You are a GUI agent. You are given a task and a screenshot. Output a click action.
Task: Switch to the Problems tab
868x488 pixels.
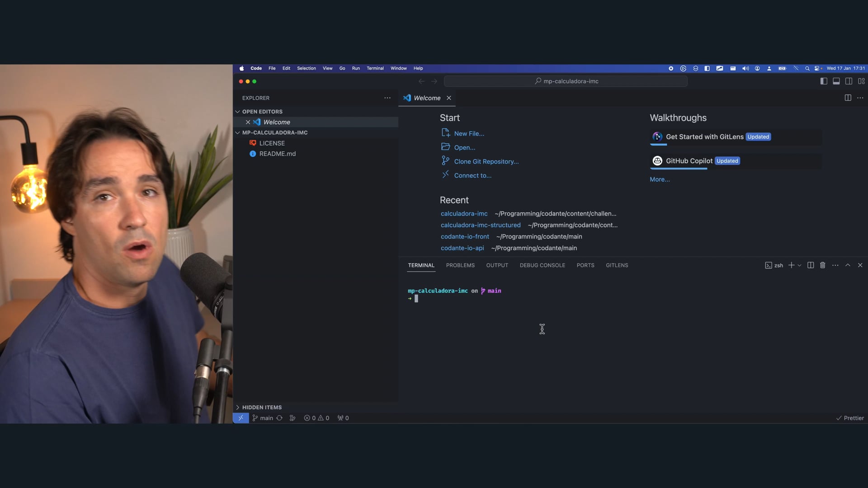[x=460, y=265]
